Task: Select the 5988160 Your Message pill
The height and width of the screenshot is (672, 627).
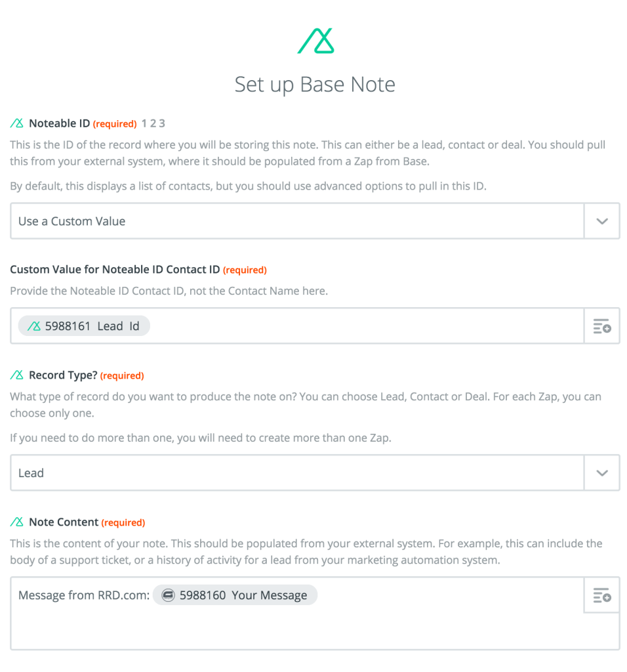Action: pos(235,595)
